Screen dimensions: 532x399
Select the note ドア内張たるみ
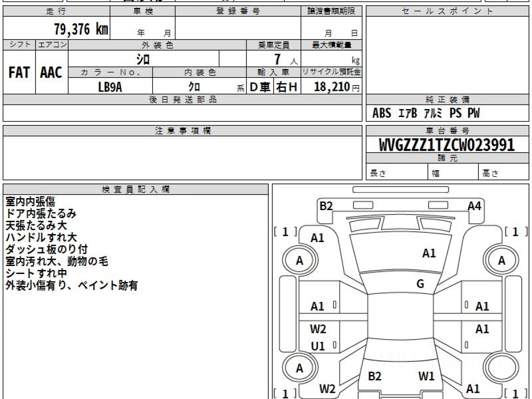point(41,214)
